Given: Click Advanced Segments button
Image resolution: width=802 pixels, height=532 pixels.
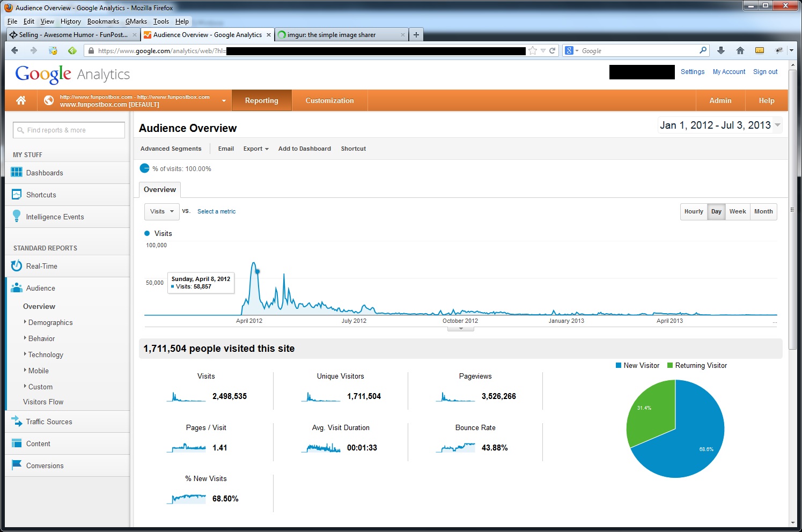Looking at the screenshot, I should pyautogui.click(x=171, y=149).
